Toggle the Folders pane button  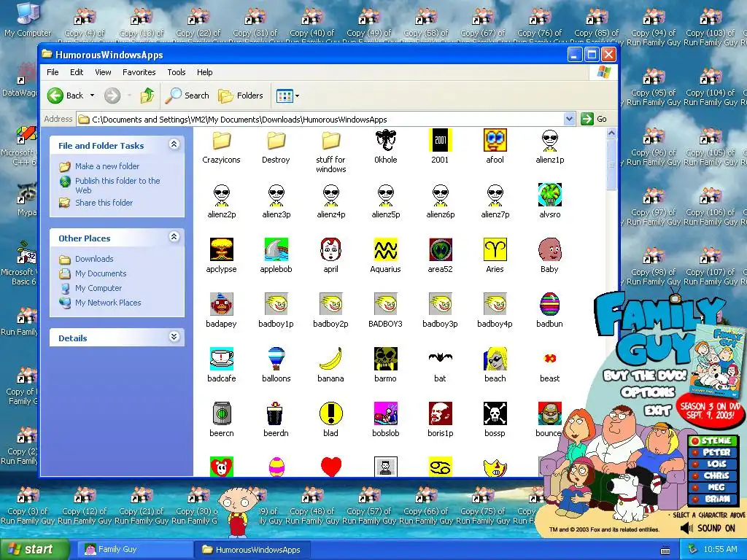[241, 96]
